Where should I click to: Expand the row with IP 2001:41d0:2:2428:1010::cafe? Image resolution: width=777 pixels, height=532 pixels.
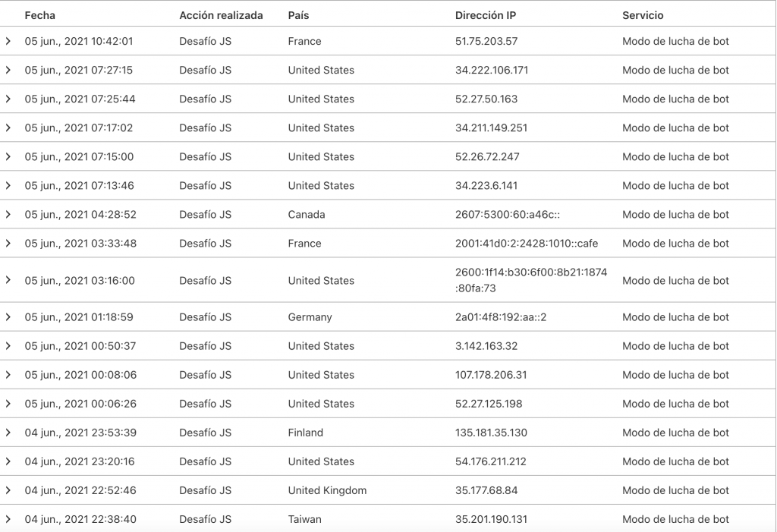tap(8, 243)
